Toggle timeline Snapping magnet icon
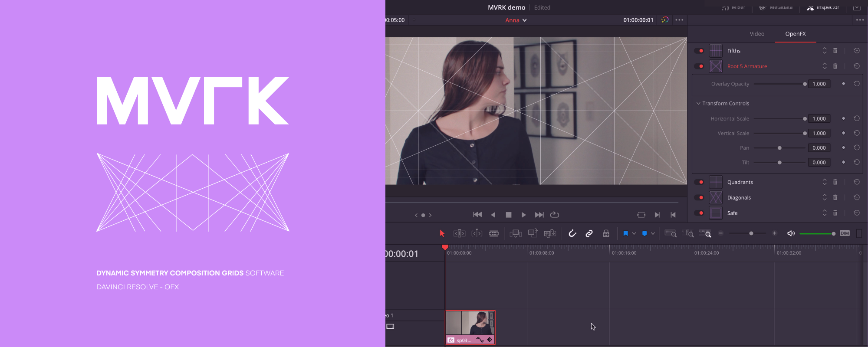 click(572, 233)
